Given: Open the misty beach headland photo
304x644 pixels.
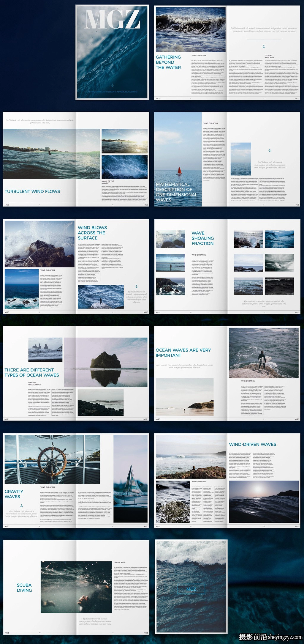Looking at the screenshot, I should 185,397.
